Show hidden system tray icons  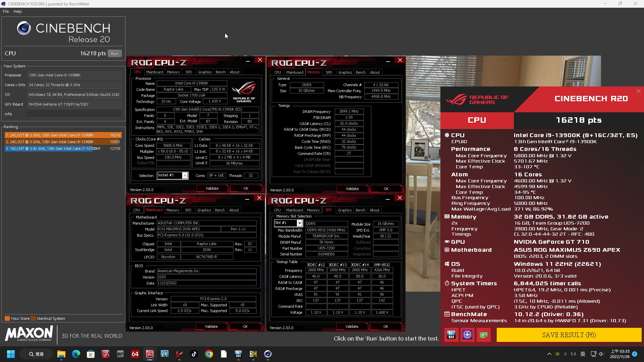tap(549, 354)
